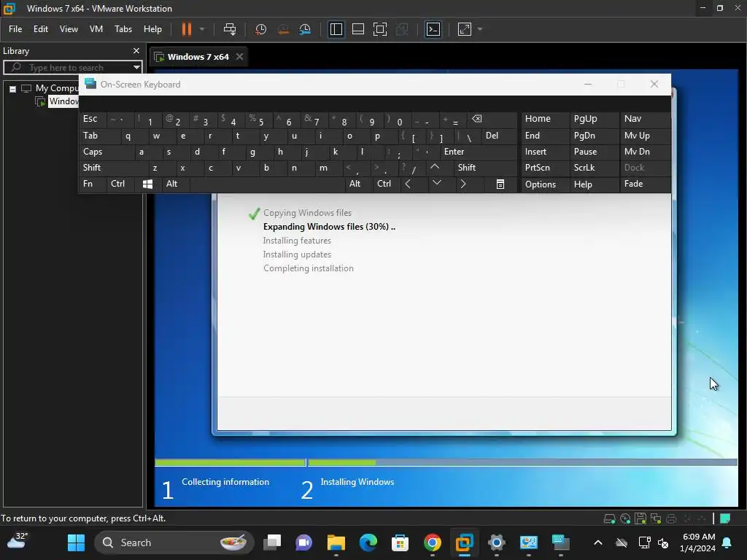Open the View menu
Image resolution: width=747 pixels, height=560 pixels.
pos(69,29)
